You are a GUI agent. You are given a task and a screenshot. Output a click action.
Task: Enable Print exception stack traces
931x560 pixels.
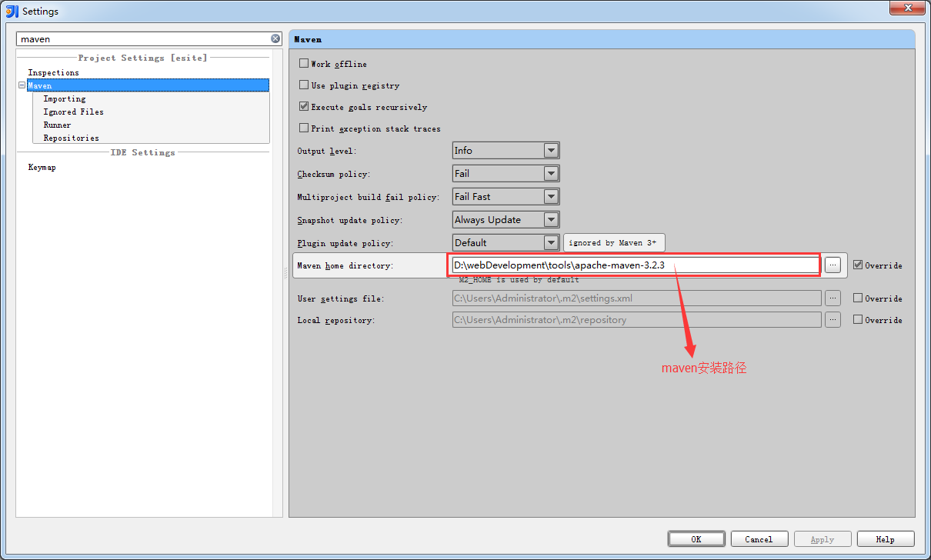pos(304,128)
